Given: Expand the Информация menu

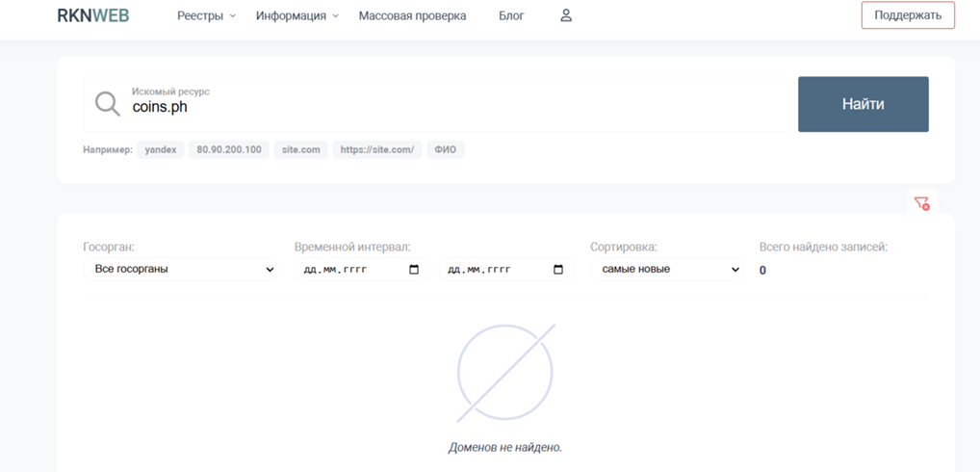Looking at the screenshot, I should [297, 15].
